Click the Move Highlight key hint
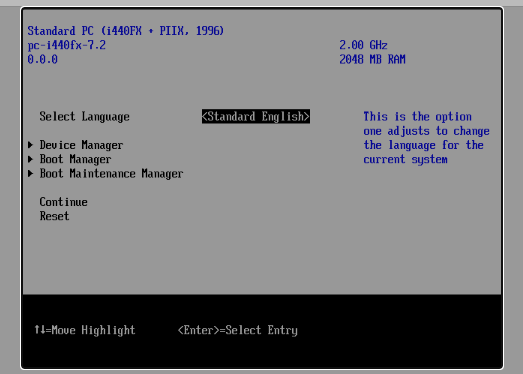This screenshot has width=523, height=374. coord(85,330)
